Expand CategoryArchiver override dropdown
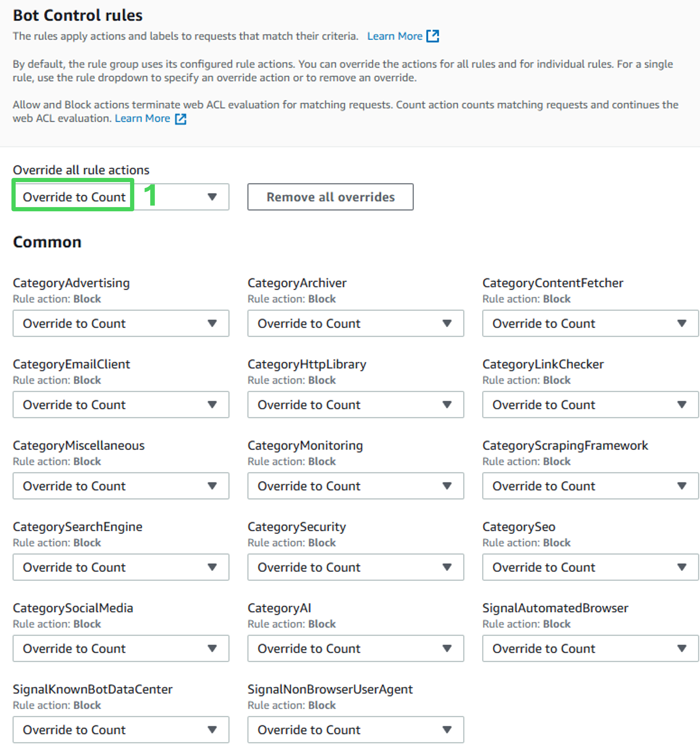The width and height of the screenshot is (700, 745). pos(355,323)
